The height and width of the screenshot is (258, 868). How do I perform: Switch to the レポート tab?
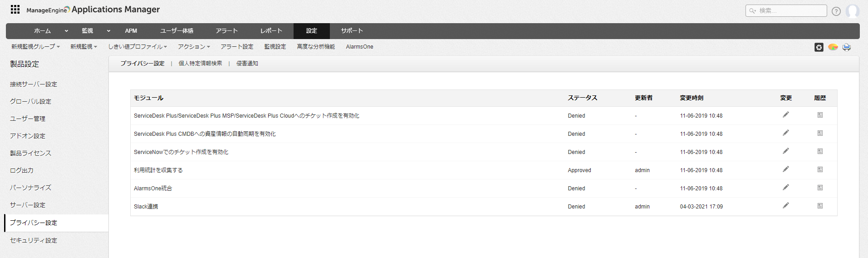tap(271, 31)
